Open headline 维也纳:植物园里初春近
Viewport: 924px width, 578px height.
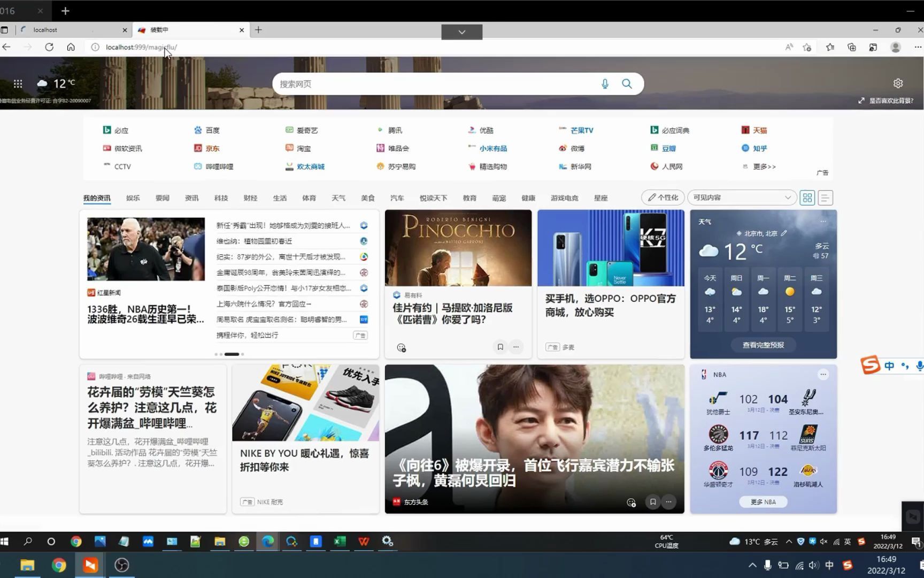(x=254, y=241)
